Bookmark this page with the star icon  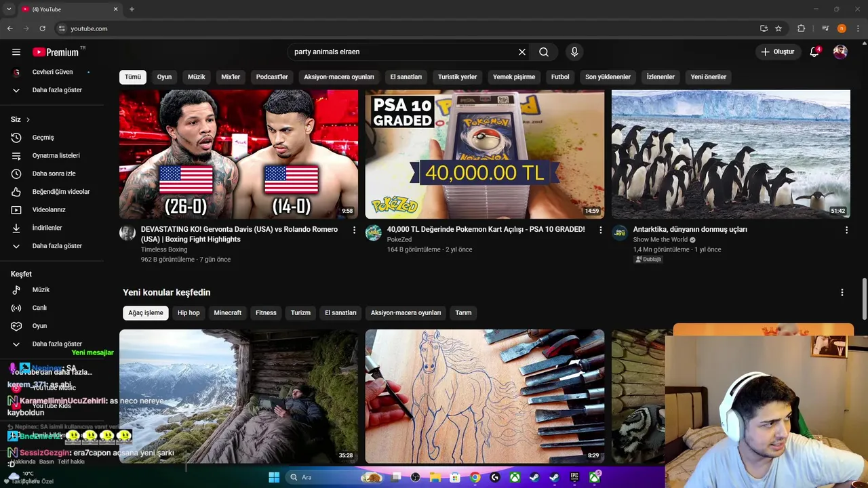coord(778,28)
